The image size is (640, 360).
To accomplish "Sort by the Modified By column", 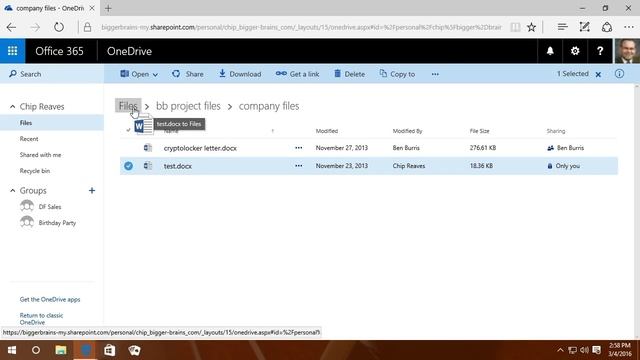I will 407,131.
